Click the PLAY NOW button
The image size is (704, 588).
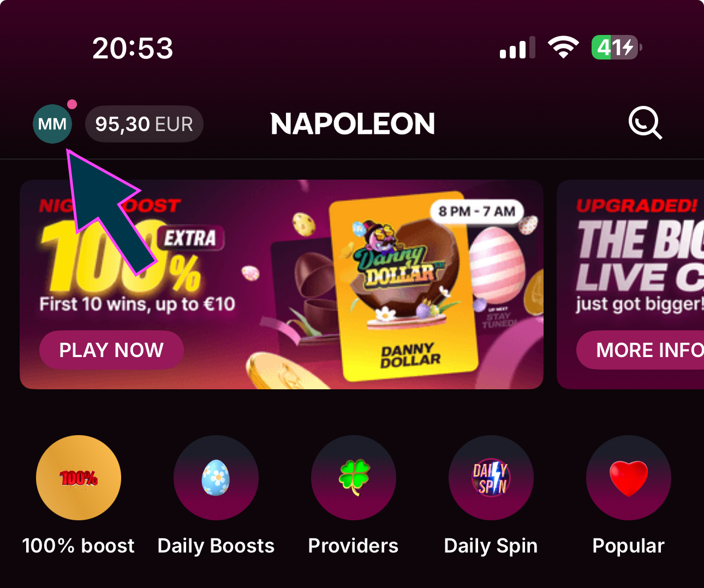tap(111, 350)
